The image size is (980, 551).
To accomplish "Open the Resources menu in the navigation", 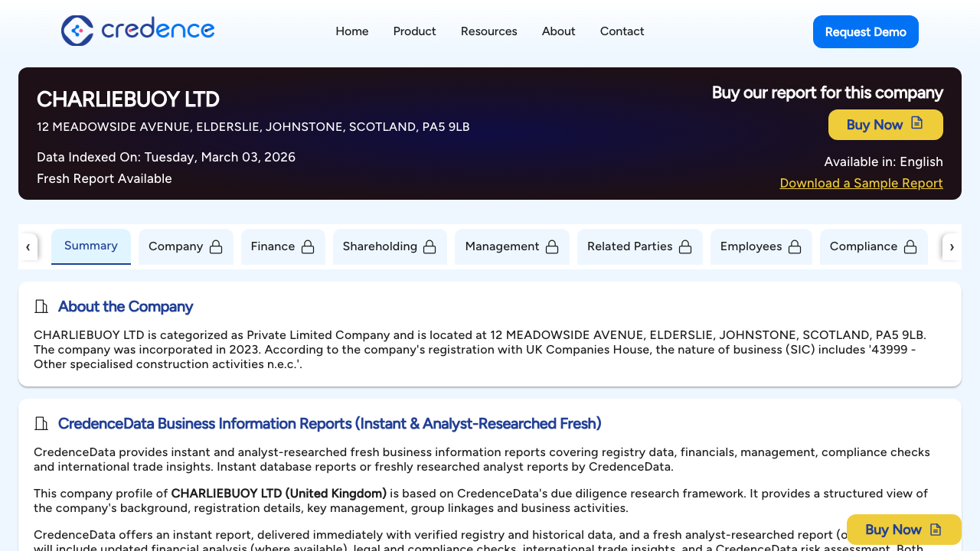I will pos(488,31).
